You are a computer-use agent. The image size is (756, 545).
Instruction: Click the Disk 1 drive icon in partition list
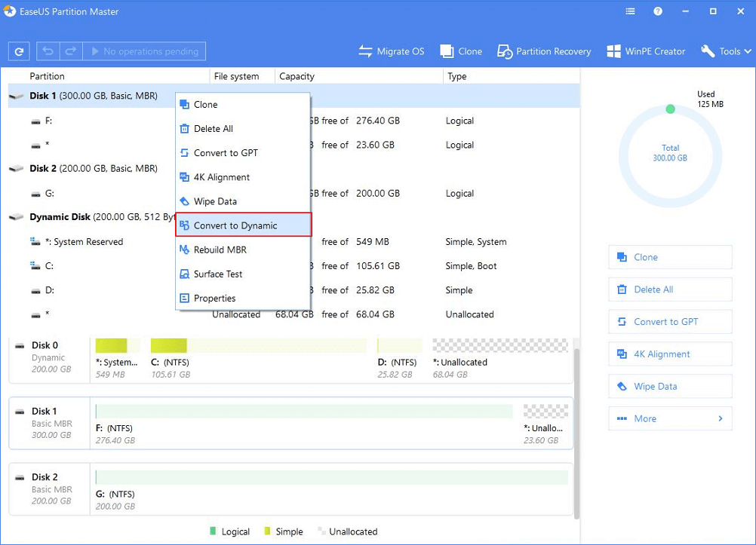coord(17,96)
